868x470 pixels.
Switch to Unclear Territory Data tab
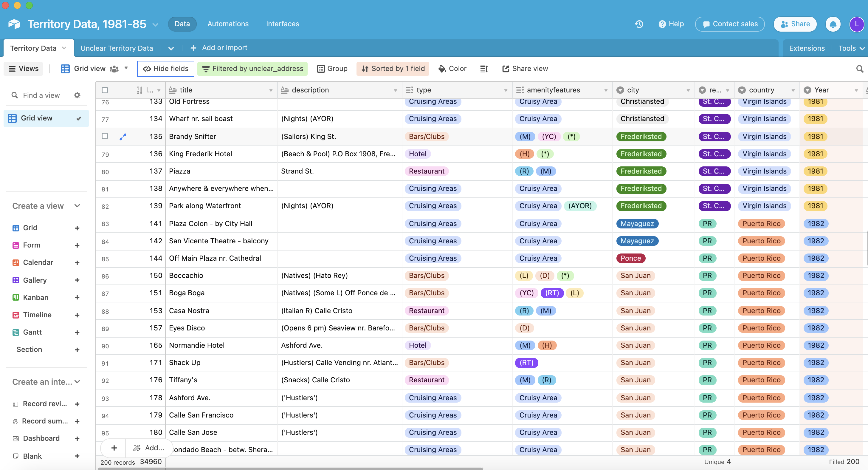pyautogui.click(x=117, y=48)
